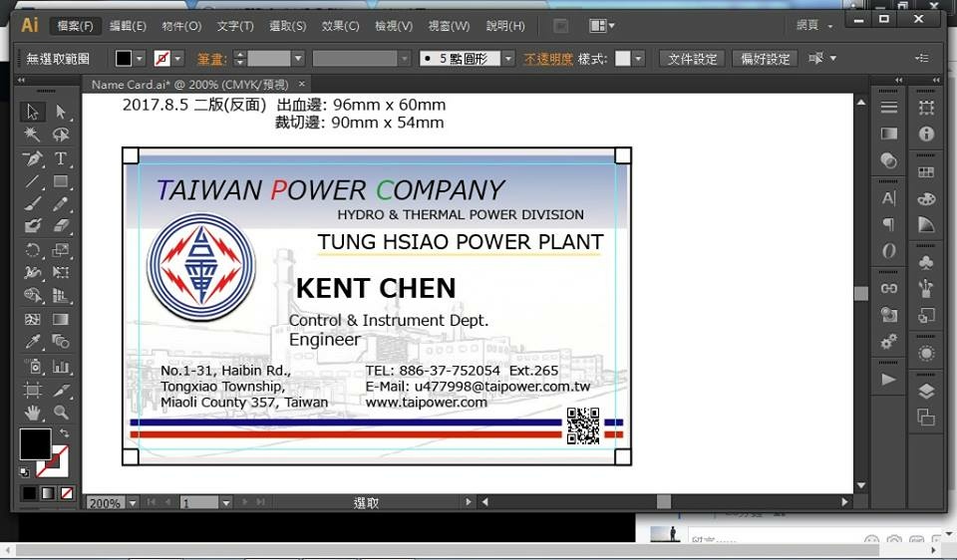Select the Eraser tool
Screen dimensions: 957x560
60,226
